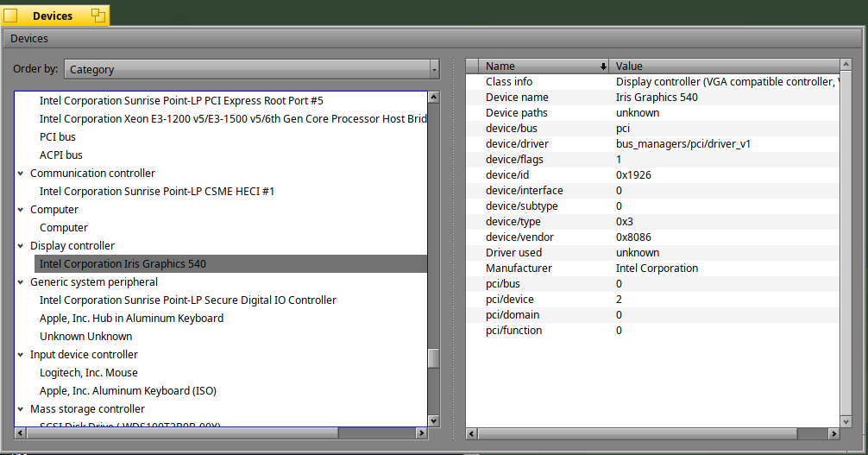Open the Order by Category dropdown

(252, 69)
